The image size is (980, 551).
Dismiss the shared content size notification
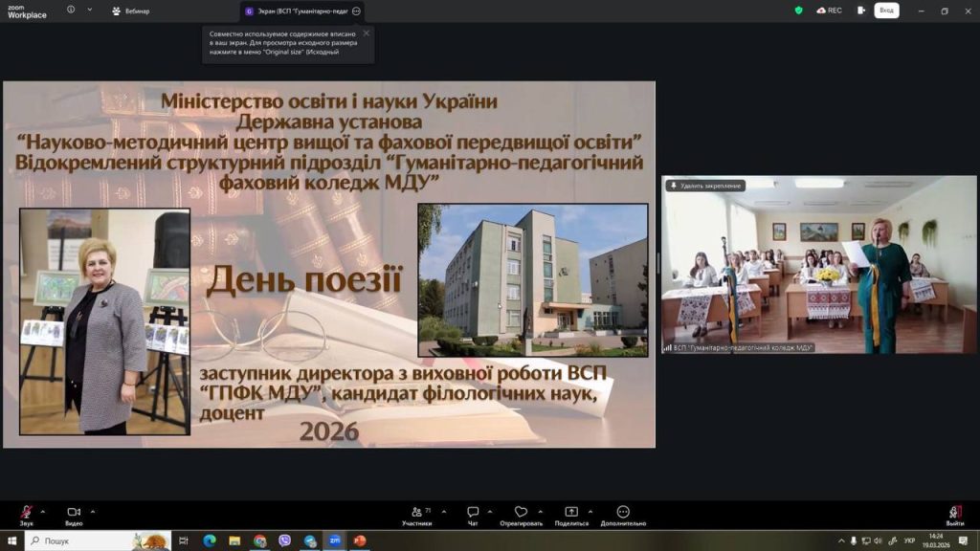(366, 33)
